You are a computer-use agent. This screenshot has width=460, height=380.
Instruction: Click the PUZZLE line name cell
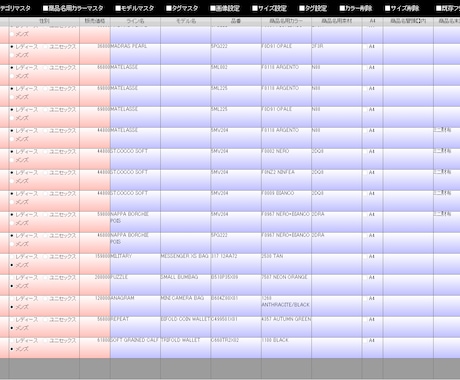135,285
